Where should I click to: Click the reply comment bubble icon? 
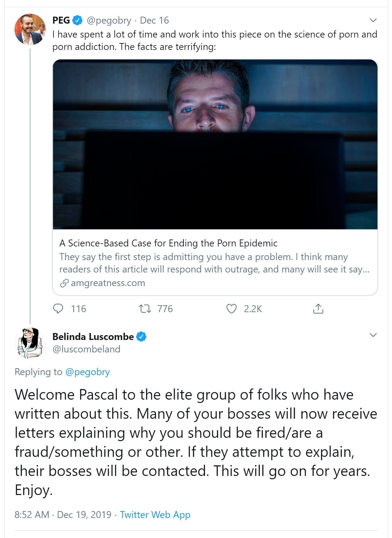coord(58,309)
